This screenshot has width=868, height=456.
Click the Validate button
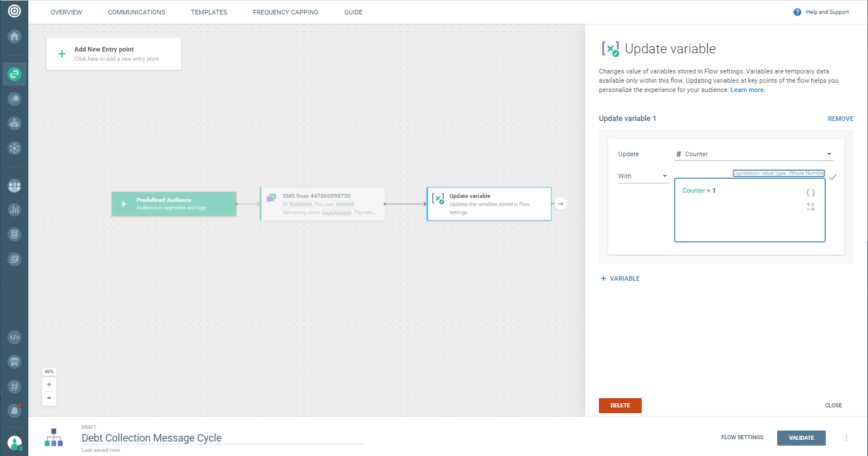(801, 437)
